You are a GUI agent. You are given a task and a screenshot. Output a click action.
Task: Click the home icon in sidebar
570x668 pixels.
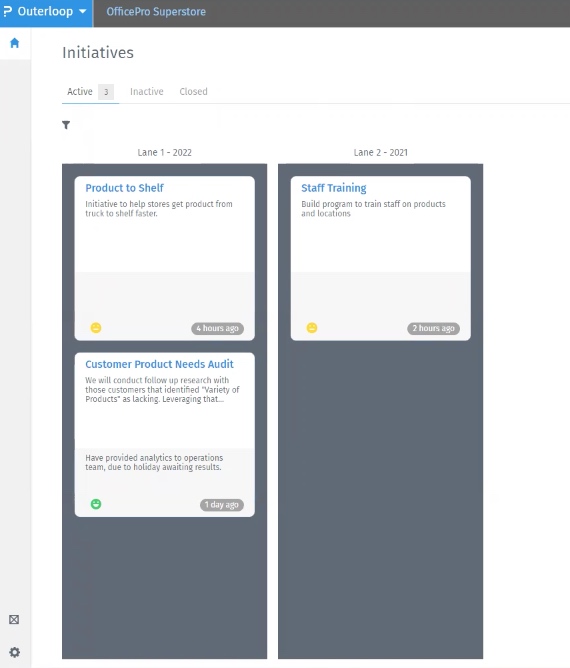click(14, 43)
